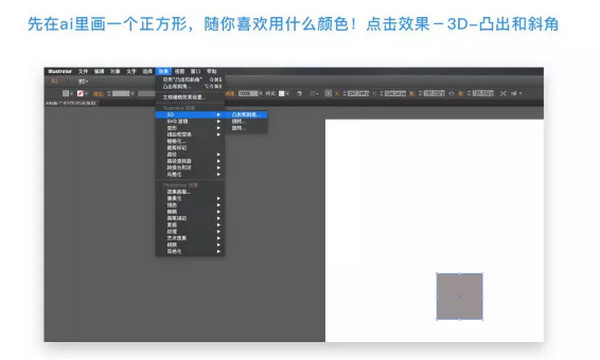Select the highlighted 3D menu item
Screen dimensions: 600x360
(190, 114)
